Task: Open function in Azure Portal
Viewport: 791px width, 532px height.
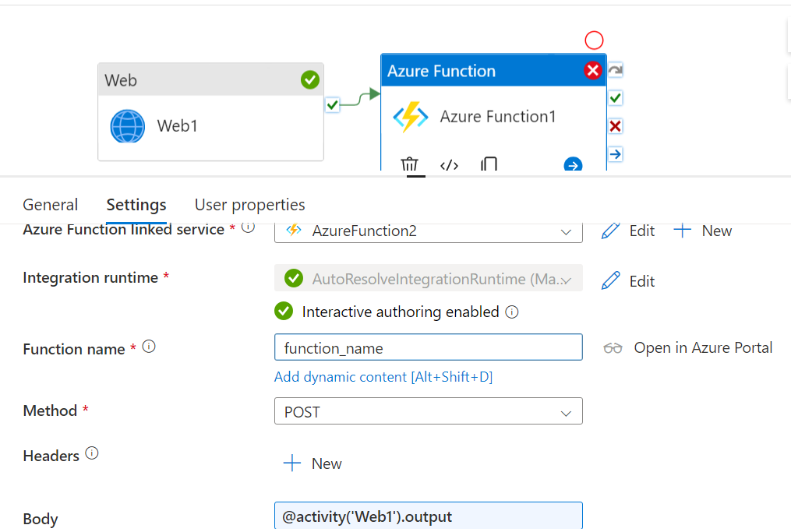Action: click(x=687, y=348)
